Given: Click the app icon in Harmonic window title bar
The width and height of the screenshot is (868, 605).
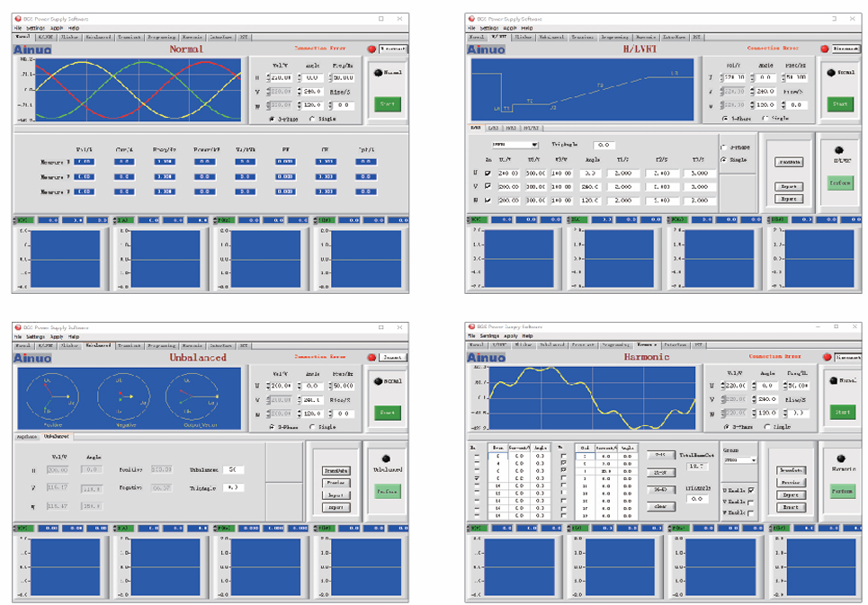Looking at the screenshot, I should 470,326.
